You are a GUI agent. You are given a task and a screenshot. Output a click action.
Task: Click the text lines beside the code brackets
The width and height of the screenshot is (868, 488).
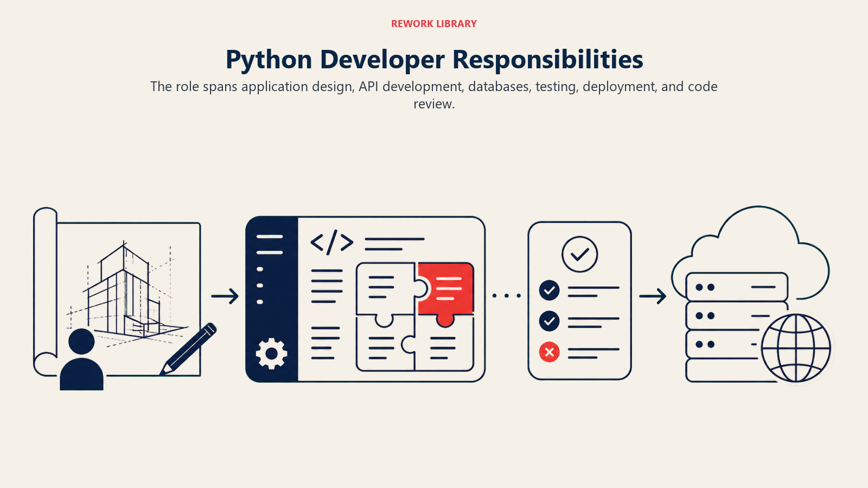394,244
